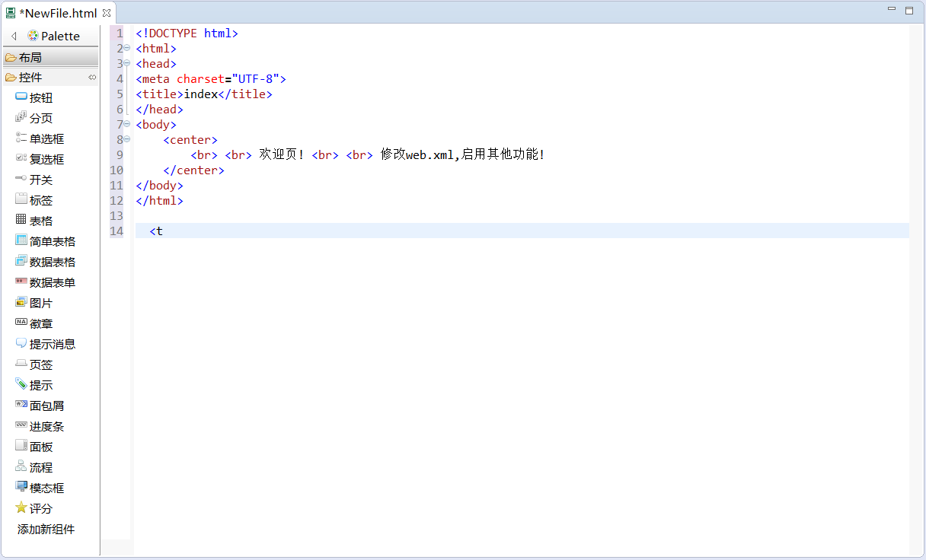Pick the 进度条 progress bar icon
The width and height of the screenshot is (926, 560).
coord(21,426)
